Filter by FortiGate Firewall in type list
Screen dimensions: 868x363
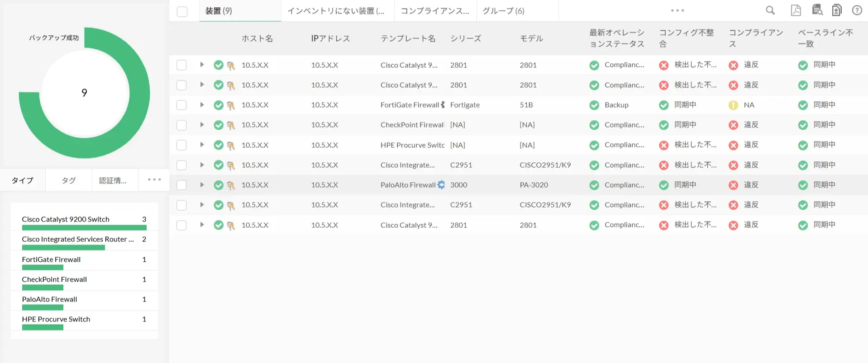(51, 259)
